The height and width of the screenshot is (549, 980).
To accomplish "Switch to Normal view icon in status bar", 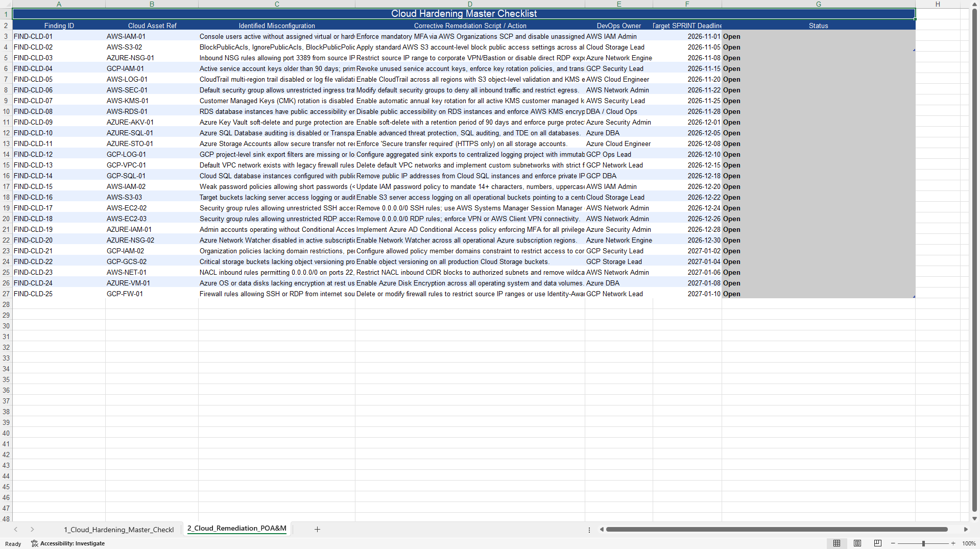I will pyautogui.click(x=836, y=543).
